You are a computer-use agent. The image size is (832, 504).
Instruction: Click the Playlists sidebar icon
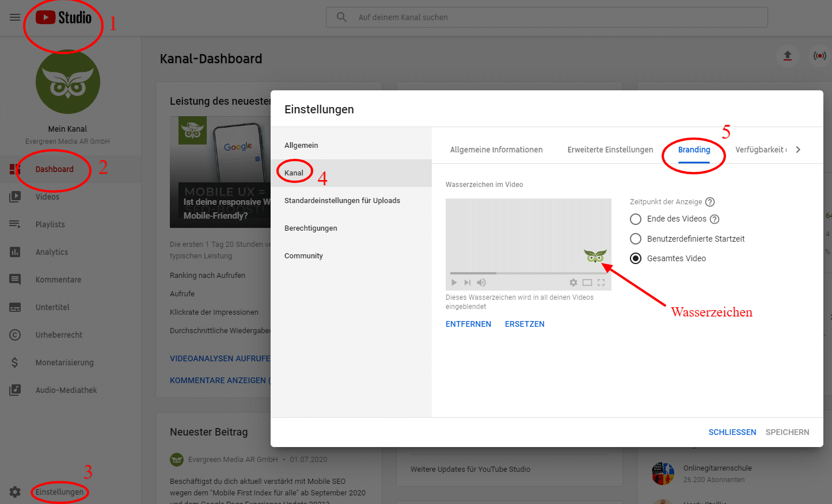pos(15,224)
